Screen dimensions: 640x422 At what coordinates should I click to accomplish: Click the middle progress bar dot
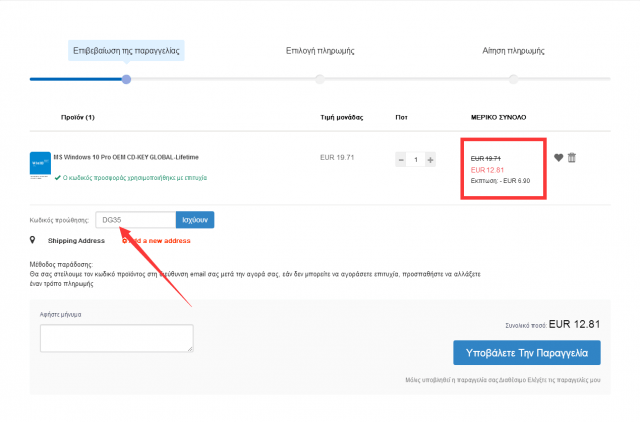pos(320,79)
